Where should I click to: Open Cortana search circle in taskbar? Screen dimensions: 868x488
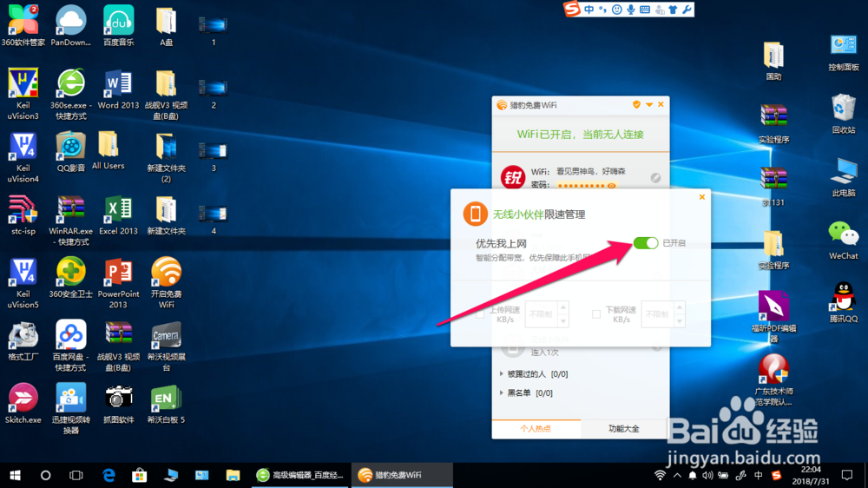pos(45,475)
